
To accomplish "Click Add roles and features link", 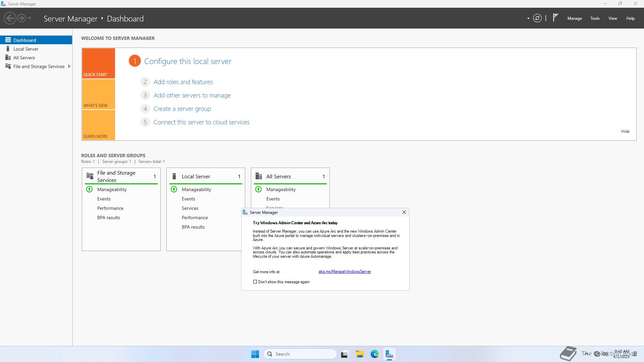I will 183,82.
